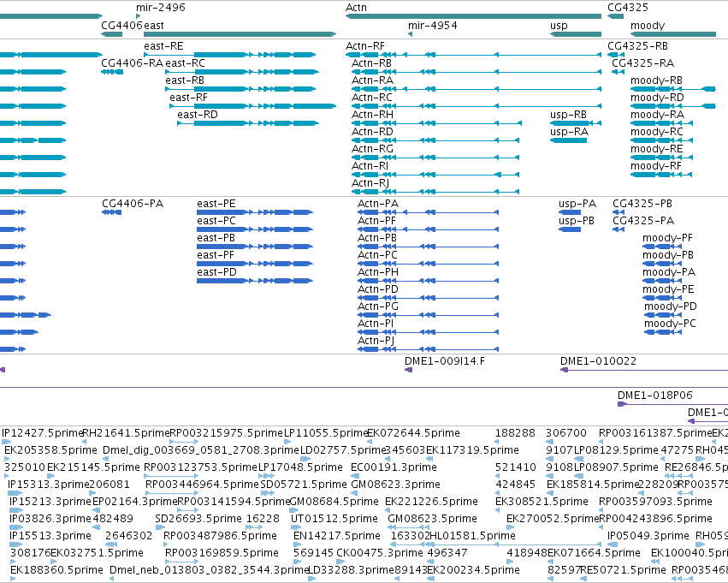728x583 pixels.
Task: Click the usp-PB protein feature
Action: pos(570,229)
